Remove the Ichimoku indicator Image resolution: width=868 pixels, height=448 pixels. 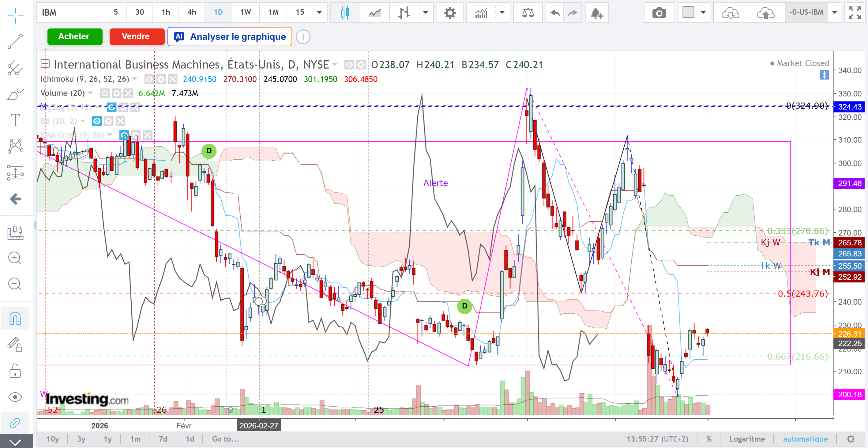(172, 80)
